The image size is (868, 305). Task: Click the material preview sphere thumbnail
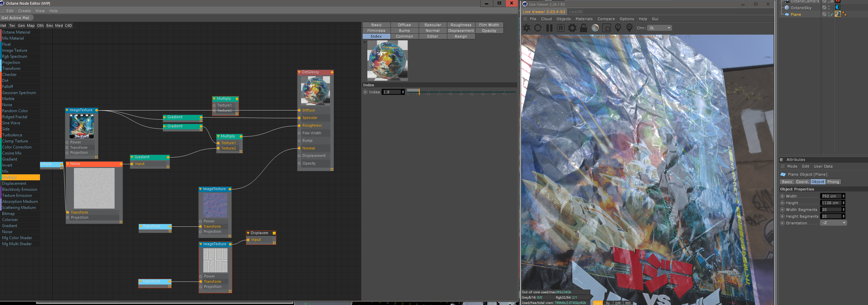point(387,60)
